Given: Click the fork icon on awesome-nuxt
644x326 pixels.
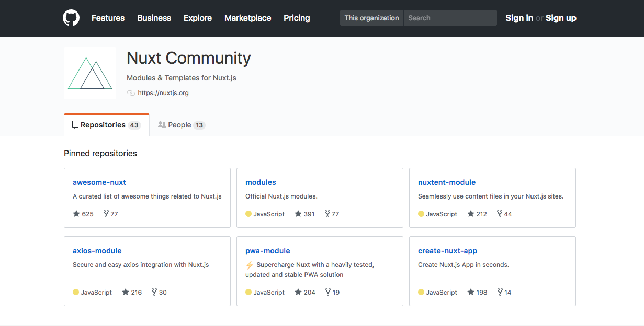Looking at the screenshot, I should click(106, 214).
